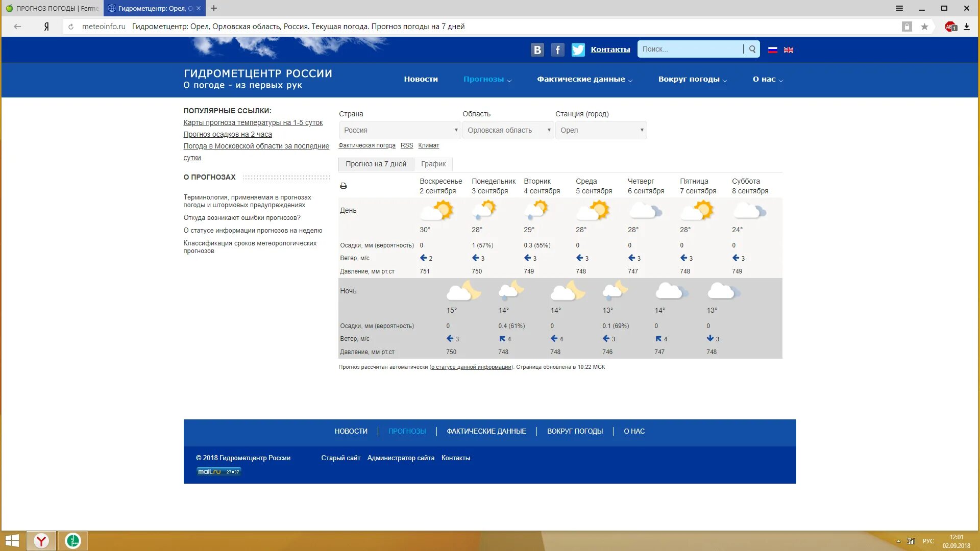Screen dimensions: 980x551
Task: Open the VKontakte social icon
Action: tap(537, 49)
